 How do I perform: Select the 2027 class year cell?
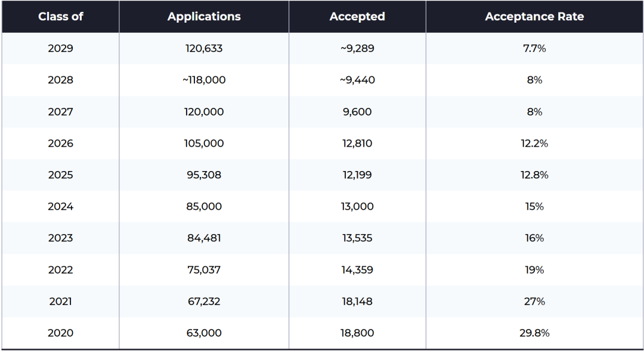click(x=60, y=111)
